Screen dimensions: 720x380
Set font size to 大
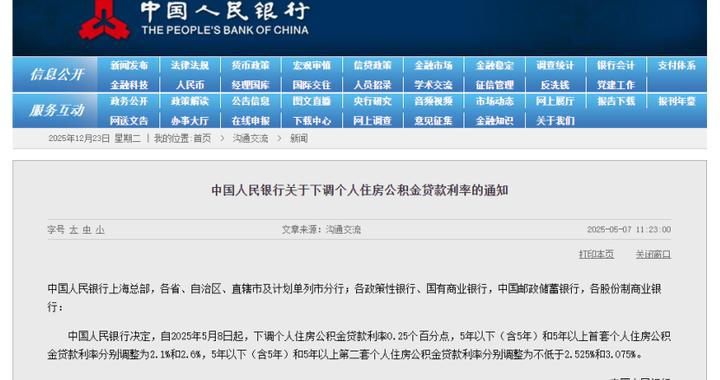(73, 229)
